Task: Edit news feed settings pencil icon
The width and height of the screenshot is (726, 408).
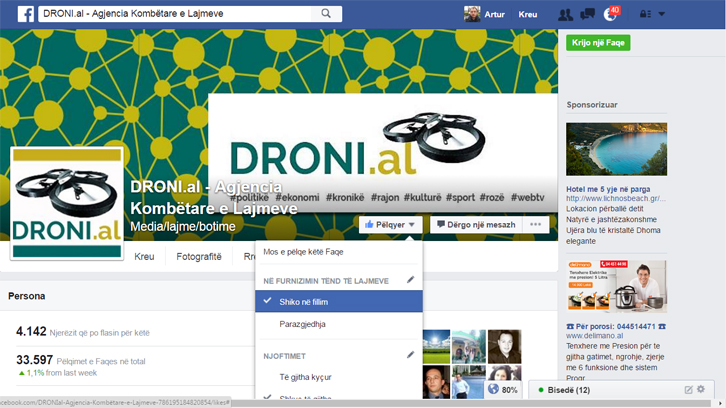Action: coord(410,280)
